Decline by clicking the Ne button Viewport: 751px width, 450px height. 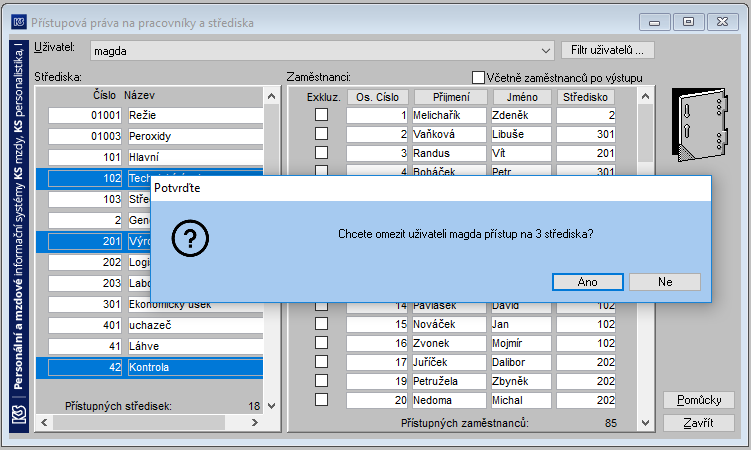click(665, 282)
